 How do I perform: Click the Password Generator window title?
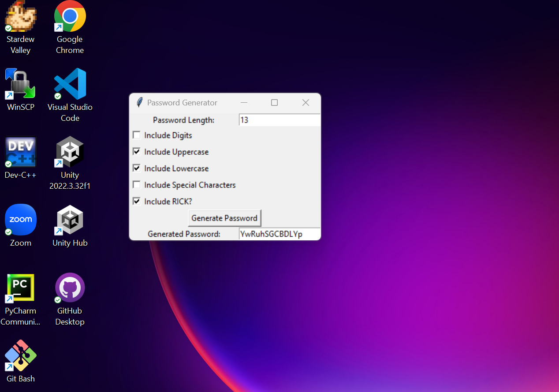point(182,103)
